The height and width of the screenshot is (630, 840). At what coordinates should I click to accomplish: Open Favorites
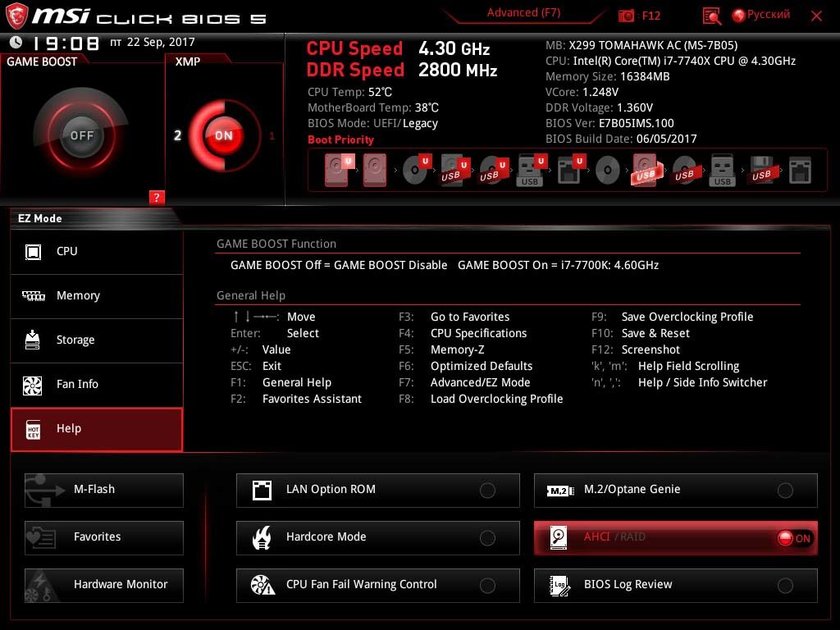104,537
